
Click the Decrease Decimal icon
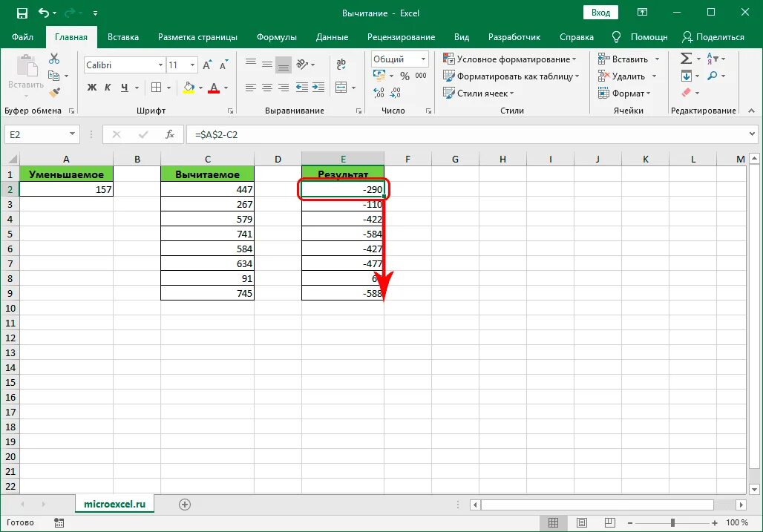396,93
